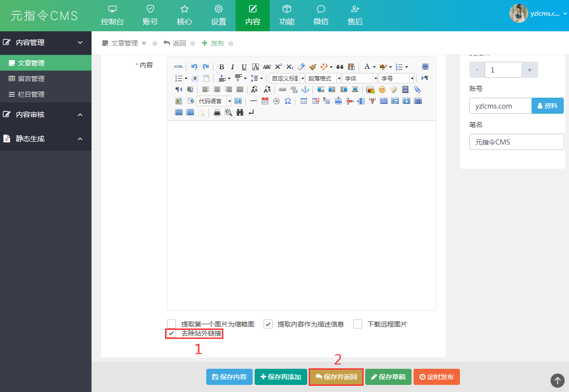Apply bold formatting
Screen dimensions: 569x392
tap(221, 67)
